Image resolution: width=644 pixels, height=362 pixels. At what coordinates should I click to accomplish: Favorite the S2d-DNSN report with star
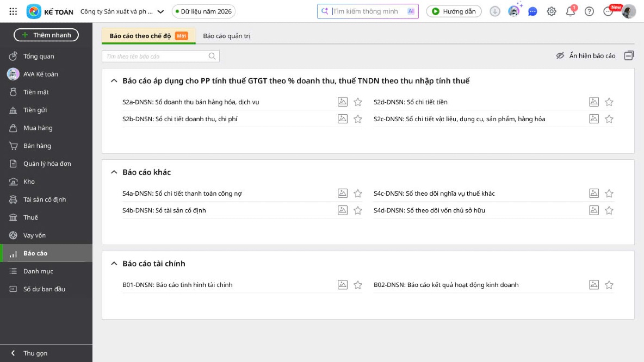(609, 102)
